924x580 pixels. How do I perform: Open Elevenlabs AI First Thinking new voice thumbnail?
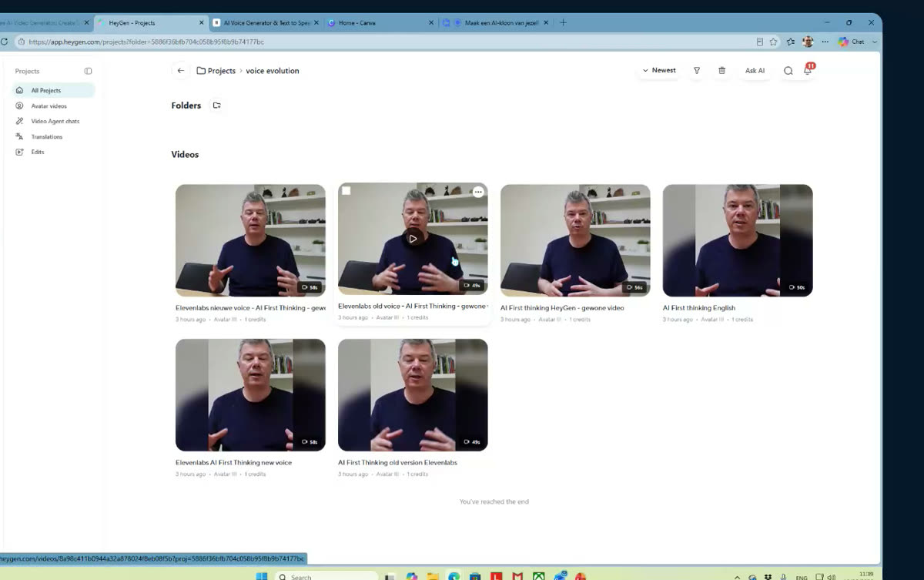click(250, 395)
